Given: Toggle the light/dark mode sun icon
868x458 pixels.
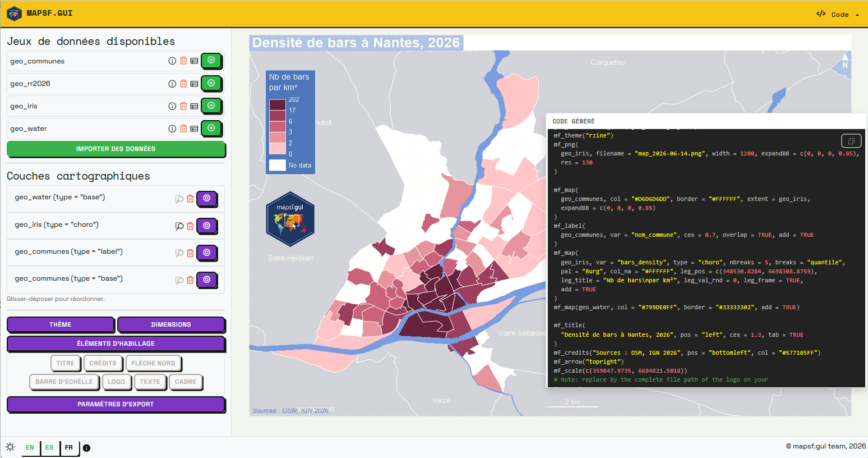Looking at the screenshot, I should (x=10, y=447).
